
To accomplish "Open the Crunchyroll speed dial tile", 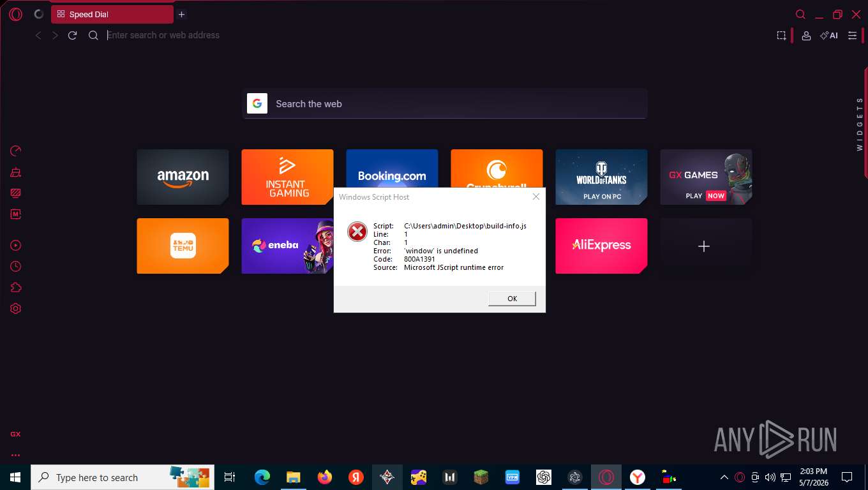I will (497, 168).
